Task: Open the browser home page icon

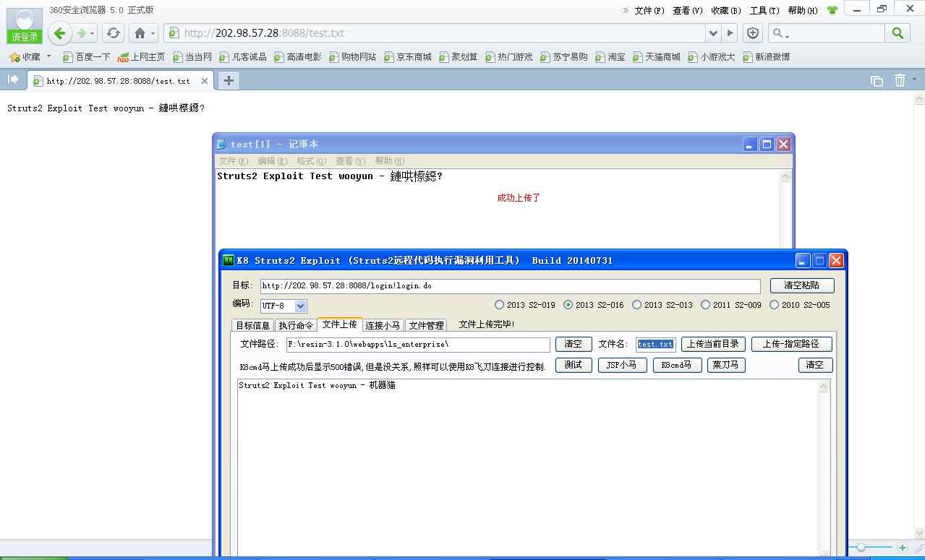Action: 140,33
